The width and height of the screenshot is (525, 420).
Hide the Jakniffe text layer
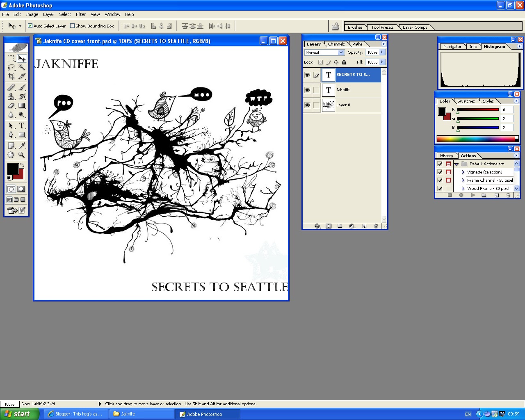307,90
